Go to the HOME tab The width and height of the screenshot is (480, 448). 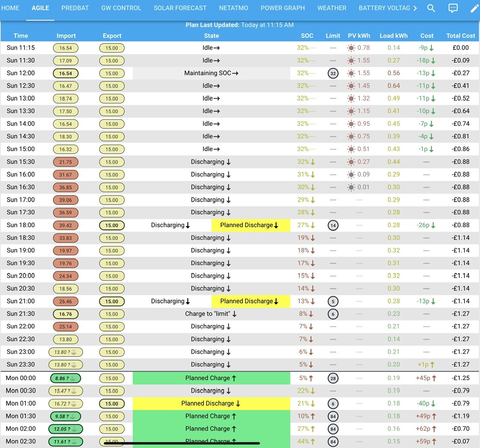10,8
